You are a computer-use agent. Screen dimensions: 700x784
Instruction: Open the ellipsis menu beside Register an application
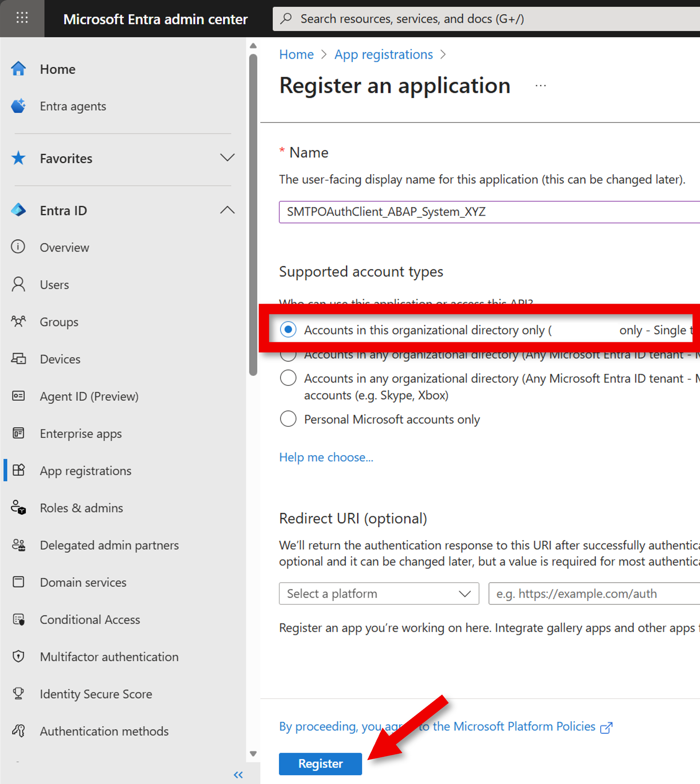(x=540, y=86)
